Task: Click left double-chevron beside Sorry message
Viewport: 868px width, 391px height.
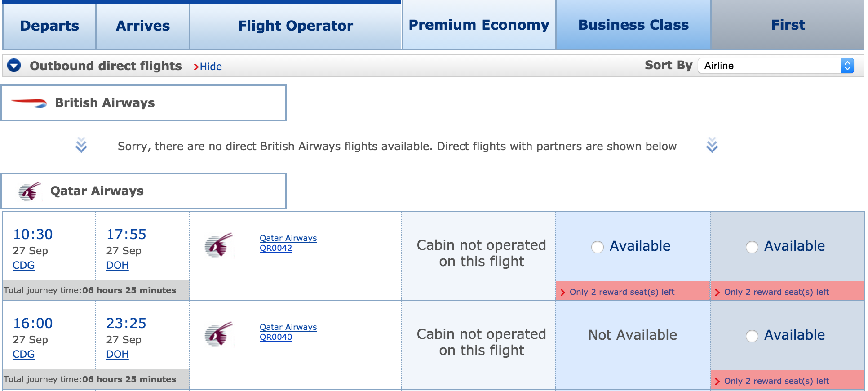Action: tap(81, 145)
